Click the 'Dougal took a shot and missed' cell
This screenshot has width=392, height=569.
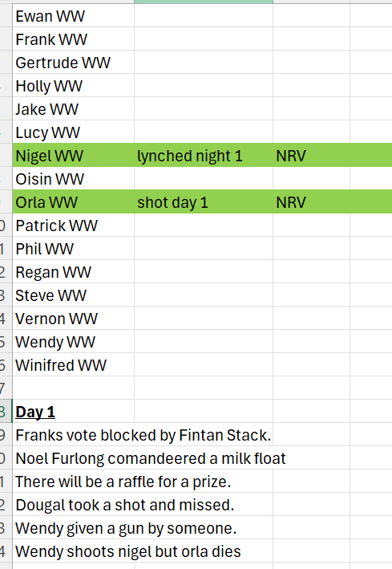[125, 505]
